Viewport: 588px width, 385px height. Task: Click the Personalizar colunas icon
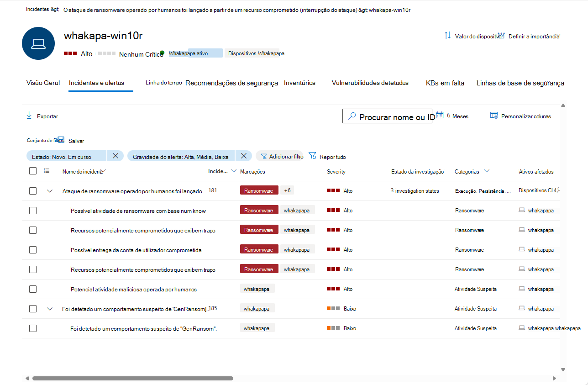pos(493,116)
